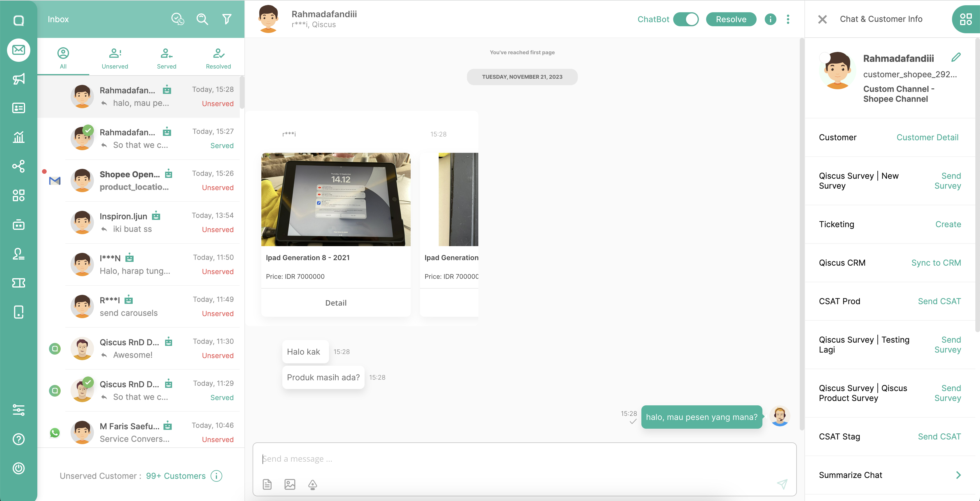This screenshot has height=501, width=980.
Task: Open the Shopee Open conversation
Action: coord(139,180)
